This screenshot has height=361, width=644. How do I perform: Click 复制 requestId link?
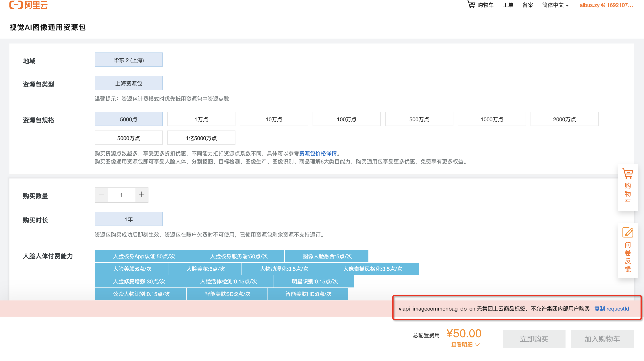(x=611, y=309)
